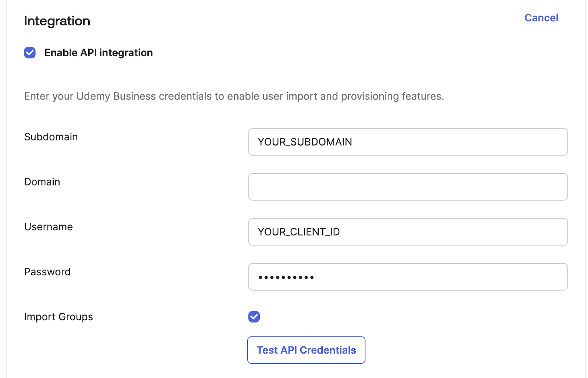
Task: Click the checkmark inside Enable API integration box
Action: tap(30, 53)
